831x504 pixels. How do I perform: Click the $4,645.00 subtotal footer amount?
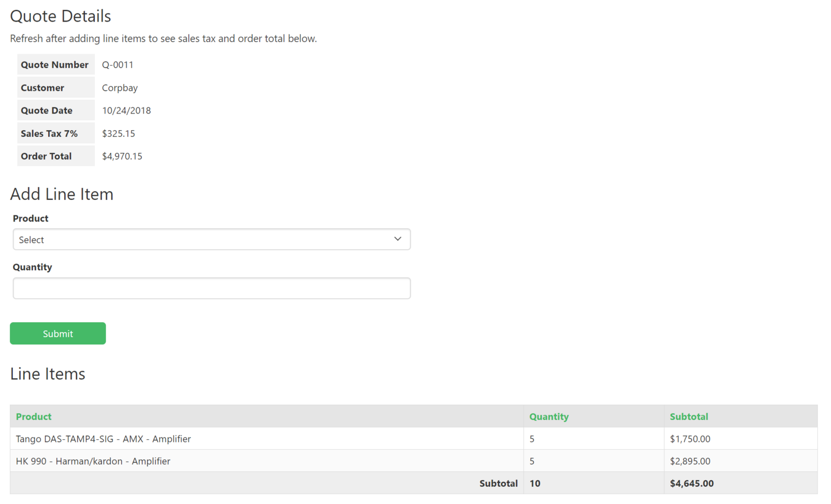(691, 483)
